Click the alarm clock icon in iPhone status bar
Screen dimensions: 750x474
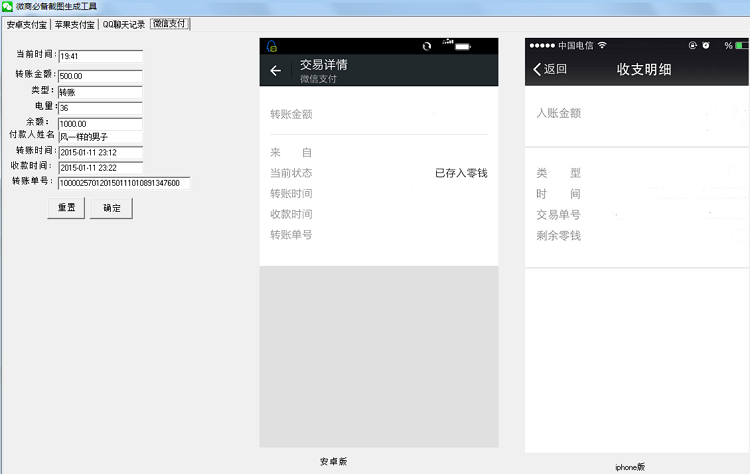pyautogui.click(x=706, y=45)
